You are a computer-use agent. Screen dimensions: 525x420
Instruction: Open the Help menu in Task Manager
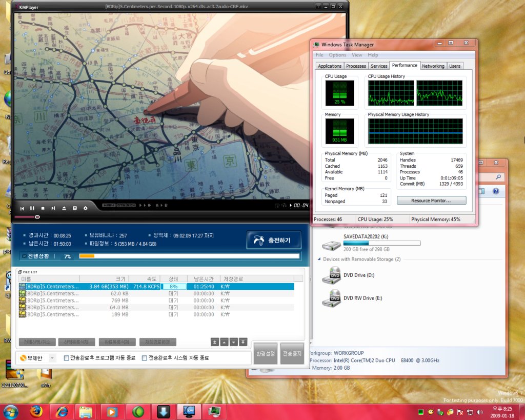373,55
